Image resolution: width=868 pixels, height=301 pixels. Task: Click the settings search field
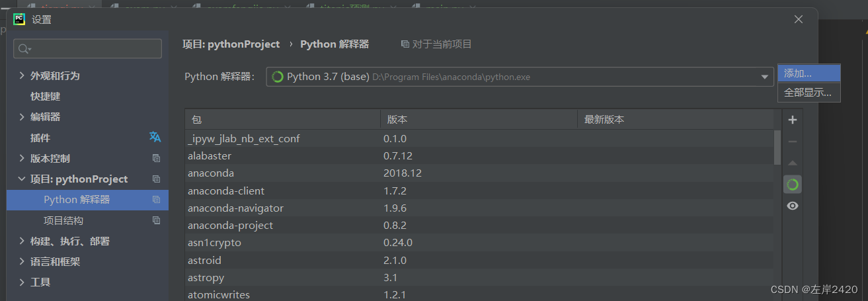coord(88,49)
